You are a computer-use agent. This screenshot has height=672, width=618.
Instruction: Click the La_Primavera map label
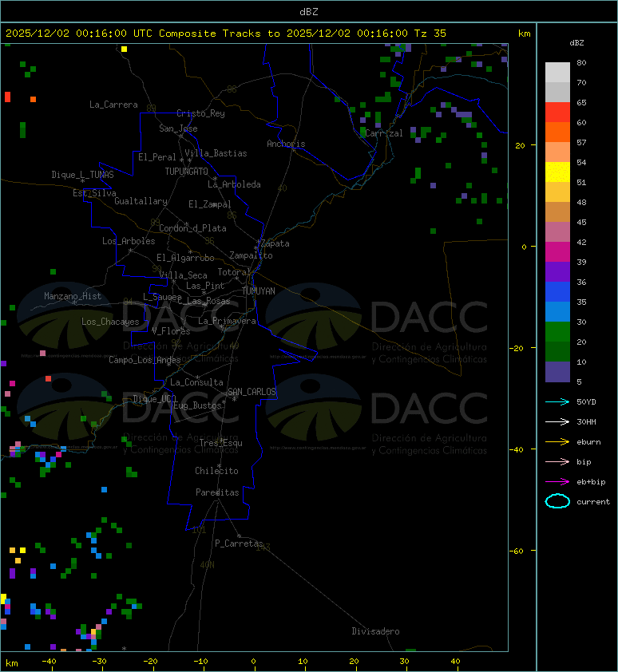coord(227,321)
